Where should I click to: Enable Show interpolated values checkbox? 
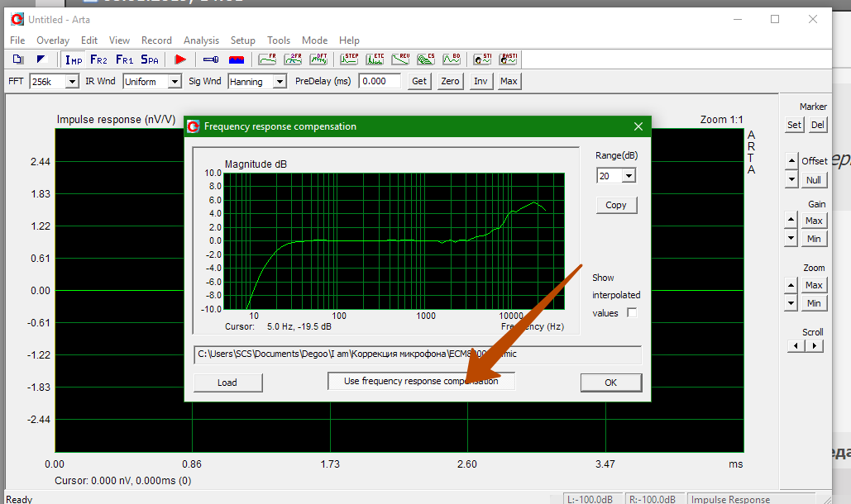click(x=632, y=313)
